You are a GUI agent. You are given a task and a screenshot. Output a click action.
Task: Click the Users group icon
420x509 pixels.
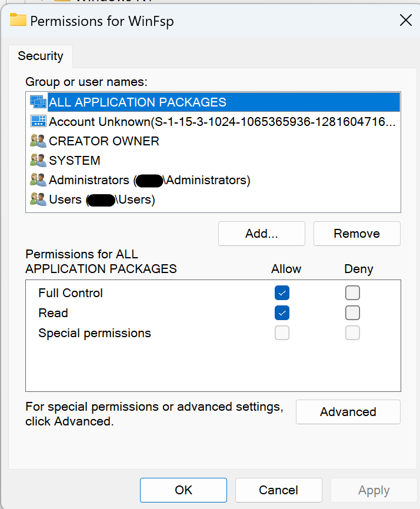(38, 199)
